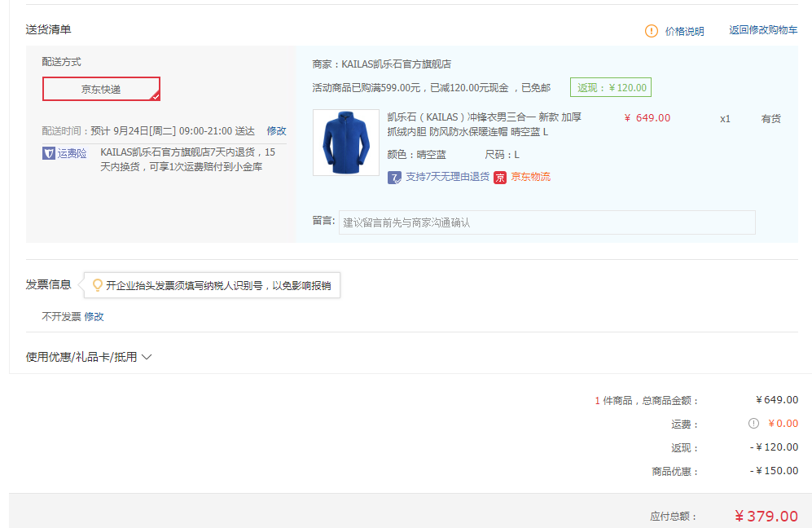Click the 不开发票 text
This screenshot has height=528, width=812.
click(61, 317)
